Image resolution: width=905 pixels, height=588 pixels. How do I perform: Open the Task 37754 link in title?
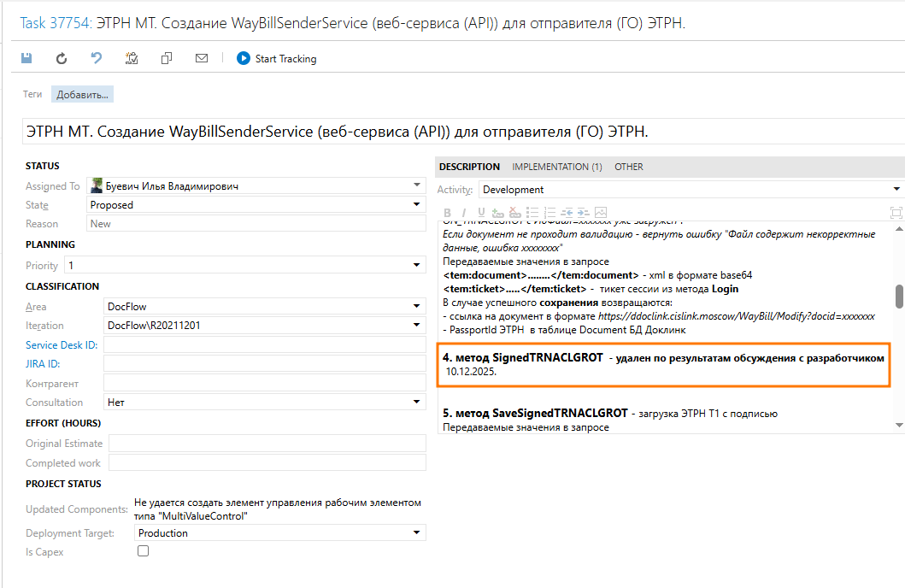point(56,23)
